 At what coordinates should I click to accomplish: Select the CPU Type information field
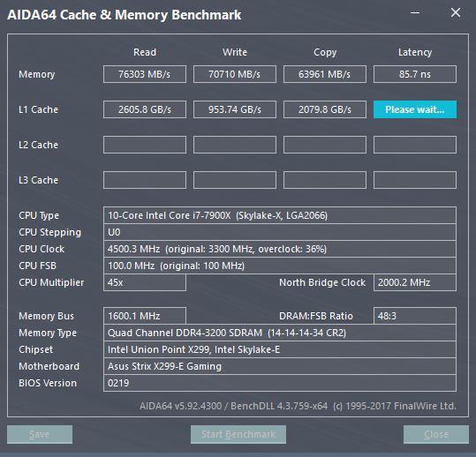[x=280, y=215]
